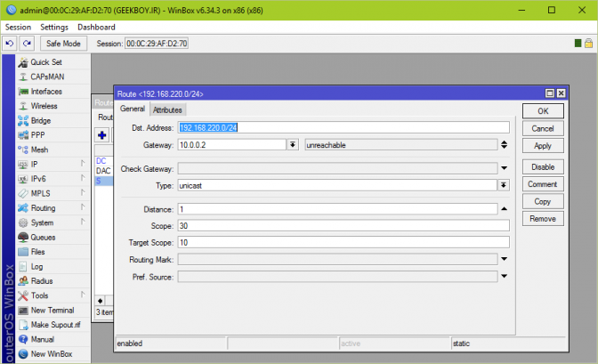The image size is (598, 364).
Task: Click the redo arrow in the toolbar
Action: 27,44
